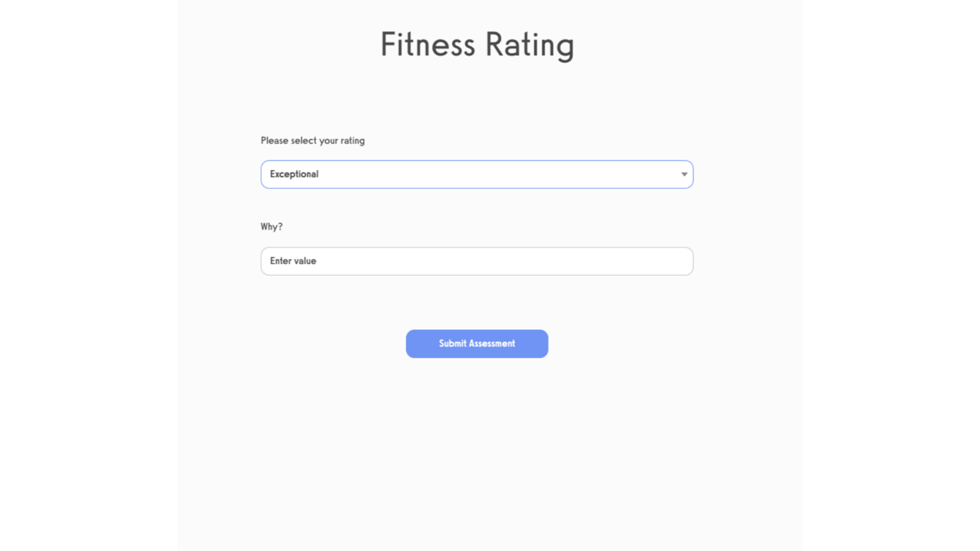Click blank space between rating and Why? fields

point(476,208)
